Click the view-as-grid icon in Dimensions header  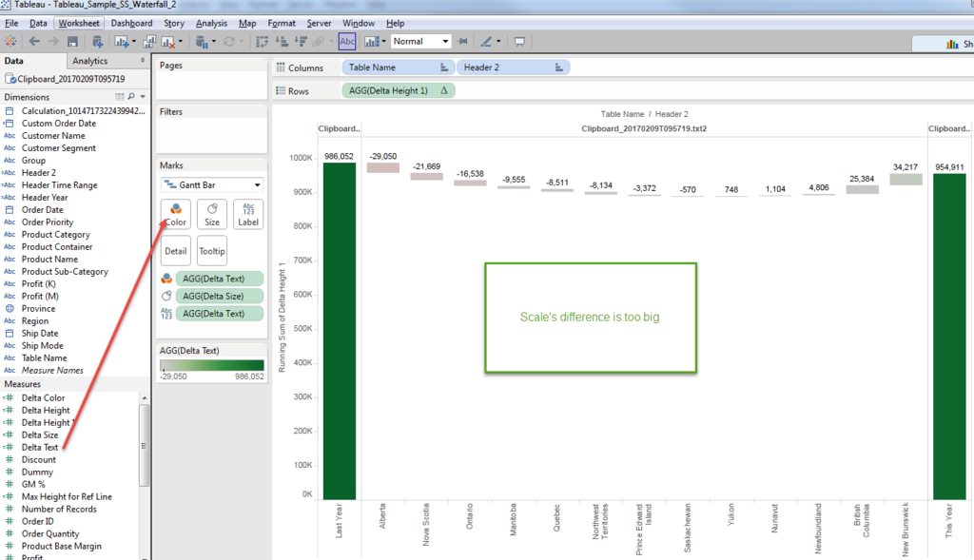click(x=119, y=97)
